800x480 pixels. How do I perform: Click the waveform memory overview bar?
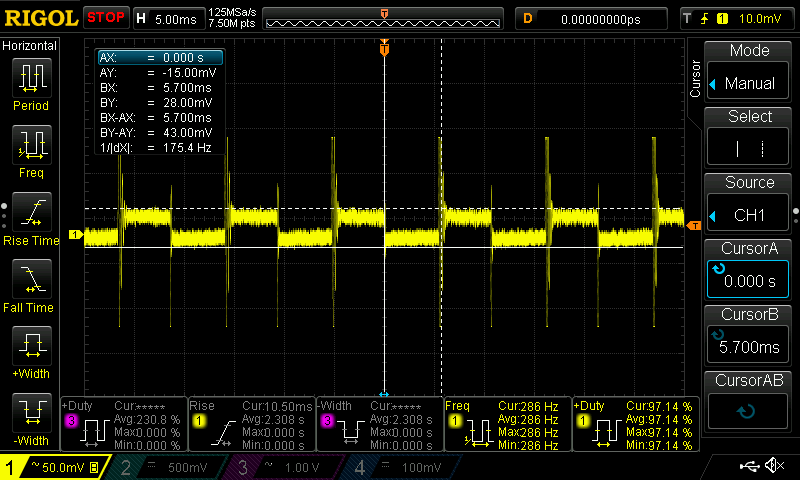[x=383, y=19]
